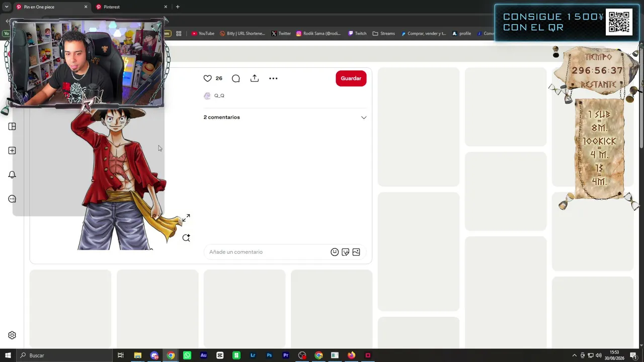Expand the 2 comentarios section chevron
644x362 pixels.
pos(364,118)
